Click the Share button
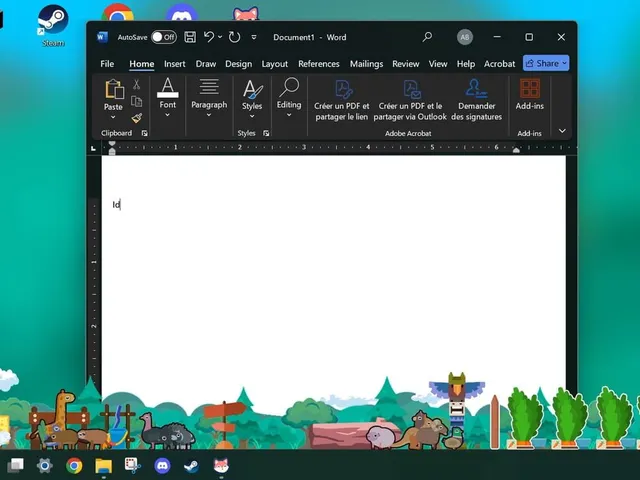Image resolution: width=640 pixels, height=480 pixels. point(546,63)
